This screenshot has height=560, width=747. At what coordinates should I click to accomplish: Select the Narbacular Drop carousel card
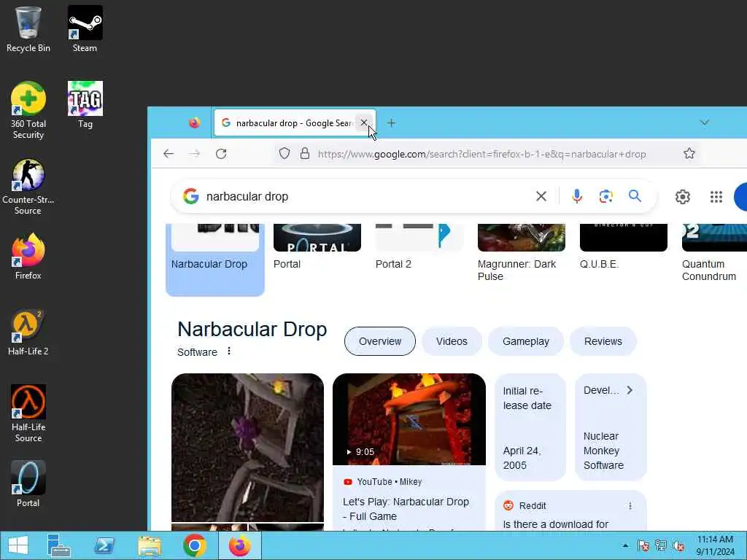point(215,260)
